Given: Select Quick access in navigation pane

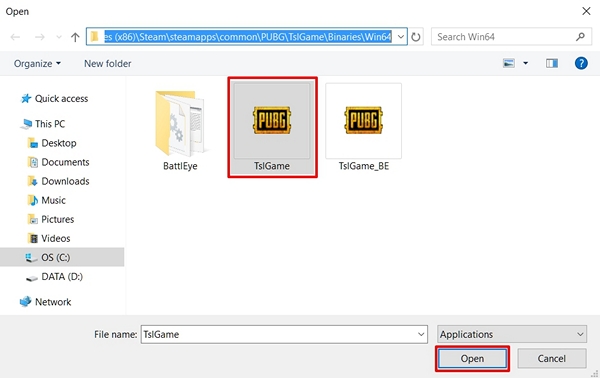Looking at the screenshot, I should 54,99.
